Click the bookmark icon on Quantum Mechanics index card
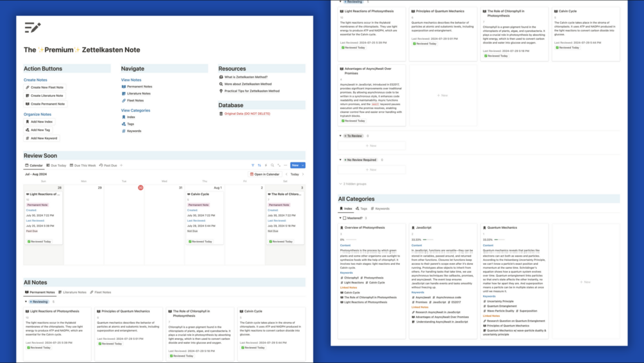Viewport: 644px width, 363px height. pyautogui.click(x=484, y=227)
